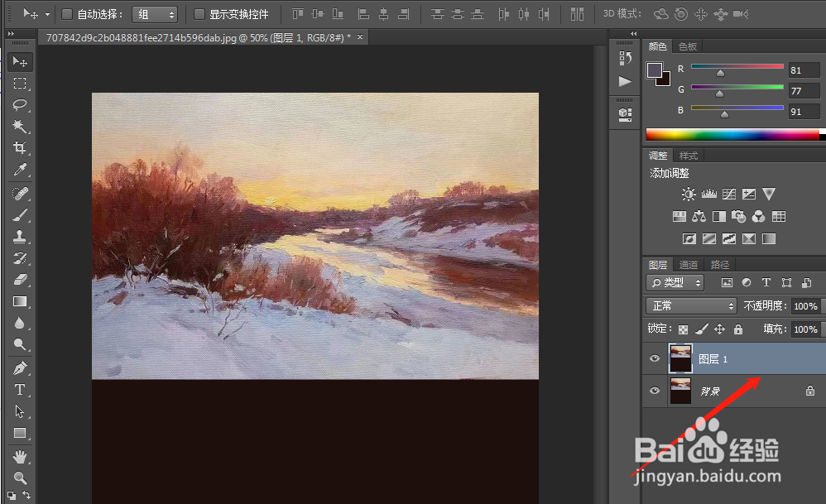Toggle lock transparent pixels
The width and height of the screenshot is (826, 504).
(x=684, y=329)
